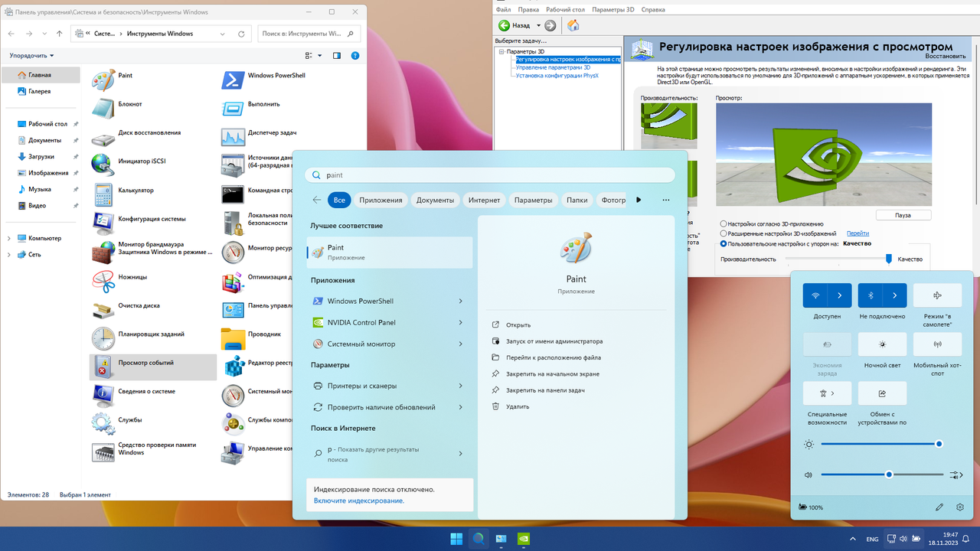Expand the Системный монитор result chevron
The width and height of the screenshot is (980, 551).
point(460,344)
